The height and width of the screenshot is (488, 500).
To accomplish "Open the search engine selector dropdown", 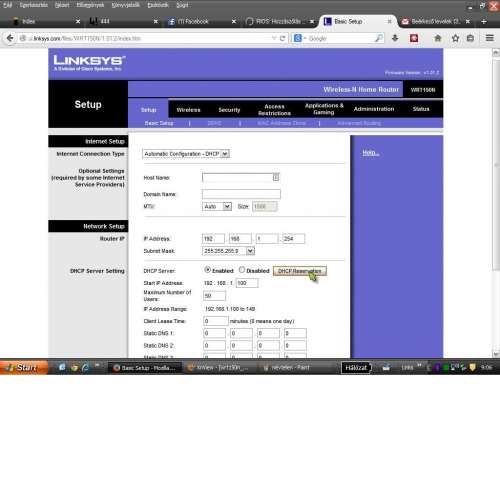I will coord(299,38).
